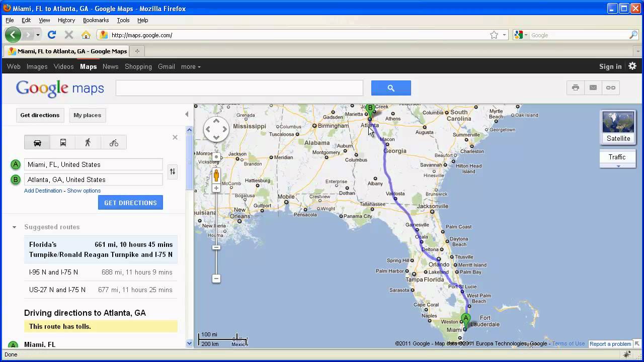
Task: Swap start and end destinations
Action: pos(173,171)
